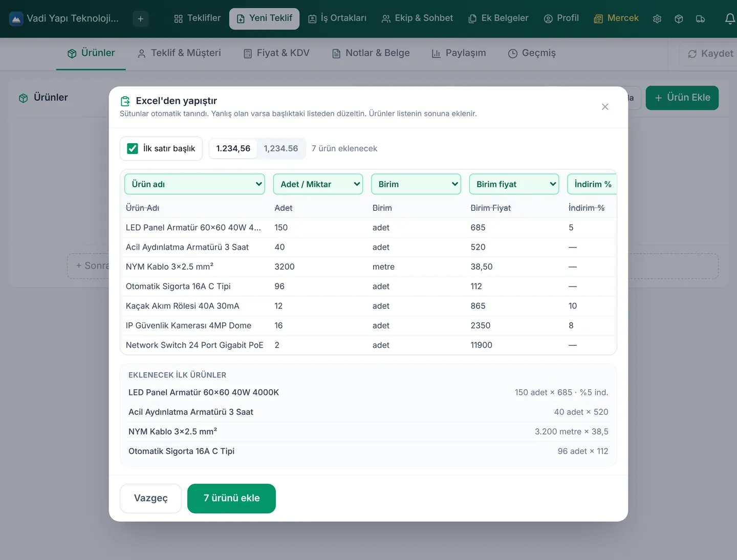Go to the Profil tab

(x=561, y=18)
